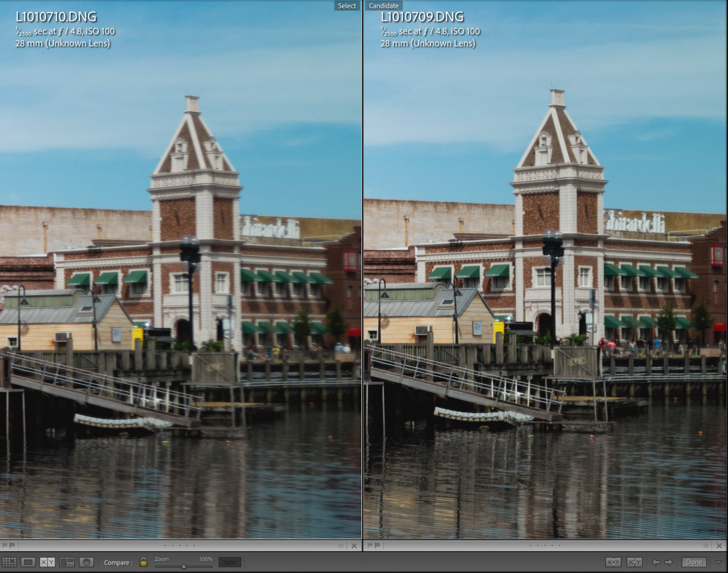Switch to Grid view

point(9,562)
